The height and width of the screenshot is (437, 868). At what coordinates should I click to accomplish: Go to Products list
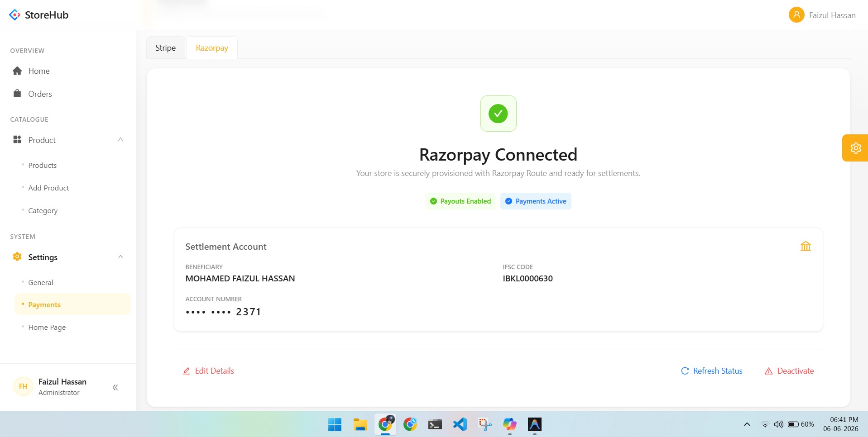pos(43,165)
